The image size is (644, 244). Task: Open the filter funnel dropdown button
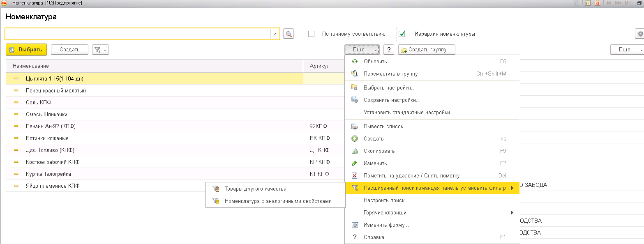click(x=100, y=50)
